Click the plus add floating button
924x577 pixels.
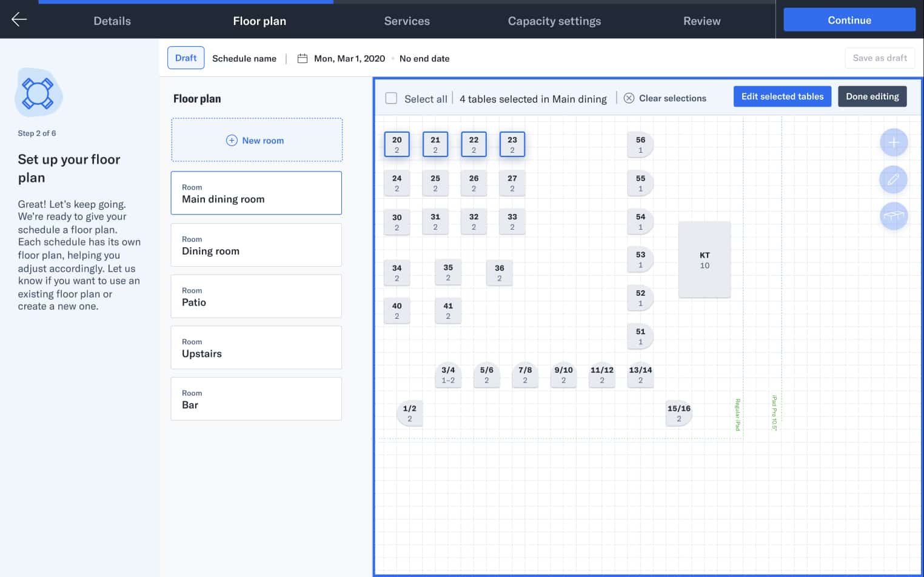893,143
